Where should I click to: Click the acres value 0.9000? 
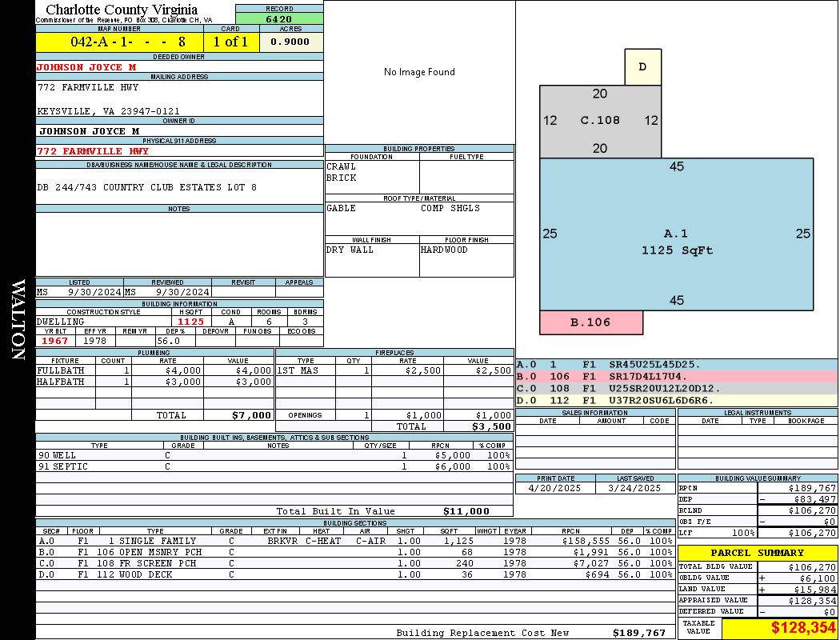pos(291,42)
